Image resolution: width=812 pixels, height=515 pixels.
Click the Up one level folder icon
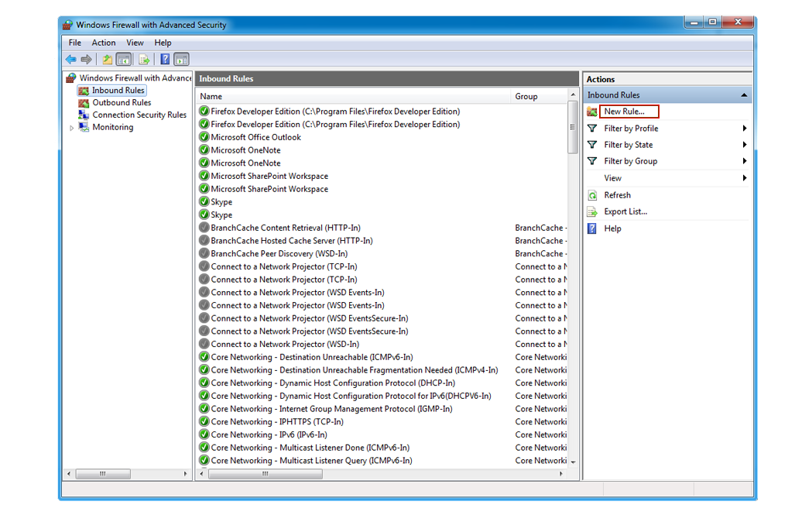coord(107,60)
